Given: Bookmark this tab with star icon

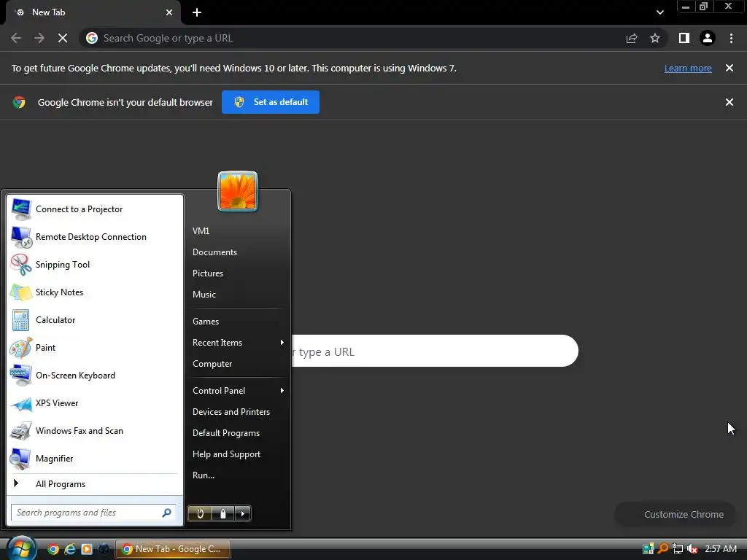Looking at the screenshot, I should [x=655, y=38].
